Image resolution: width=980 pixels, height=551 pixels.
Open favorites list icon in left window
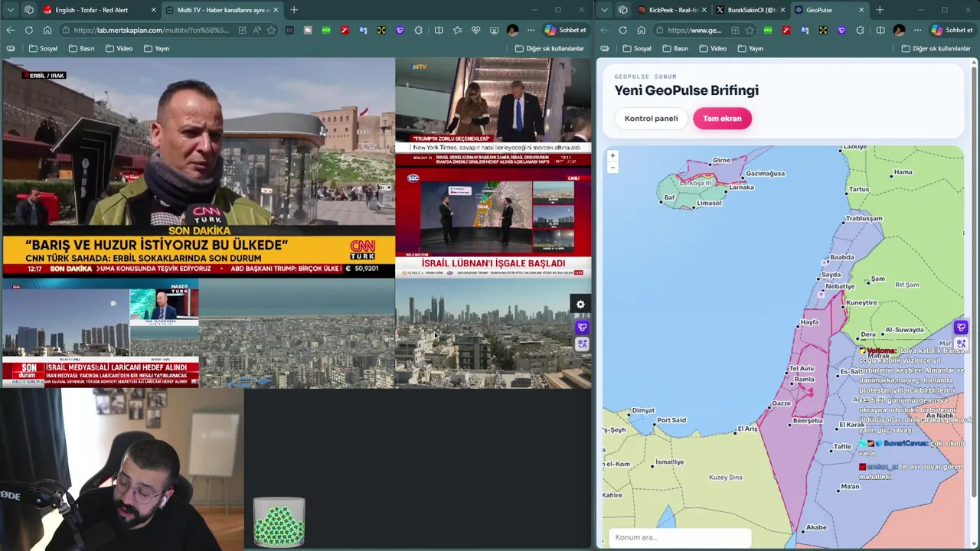[457, 30]
